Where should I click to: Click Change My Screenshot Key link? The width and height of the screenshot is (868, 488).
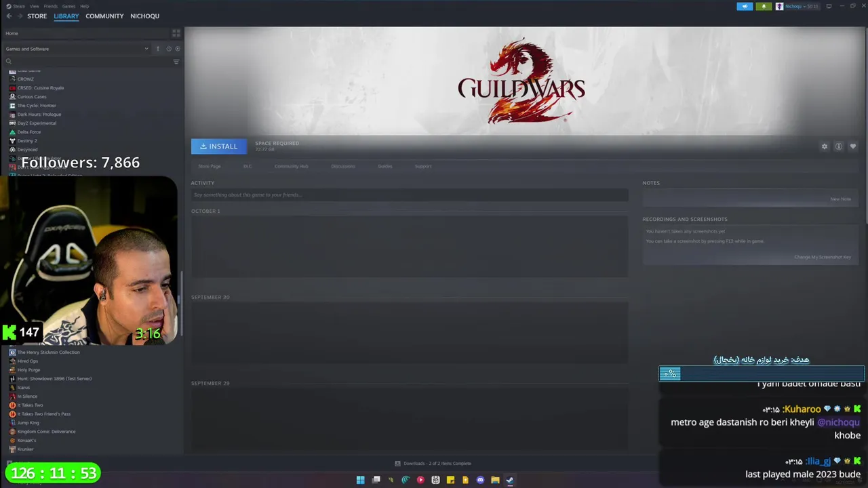[823, 257]
